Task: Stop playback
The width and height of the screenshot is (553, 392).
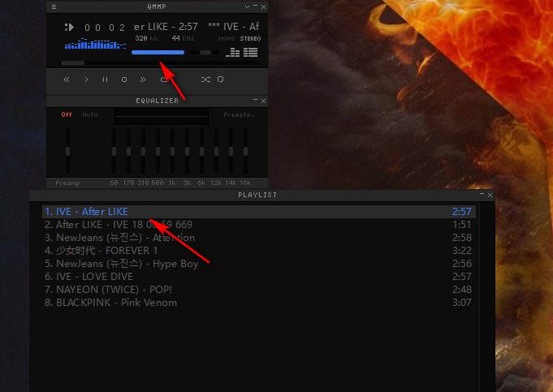Action: coord(124,80)
